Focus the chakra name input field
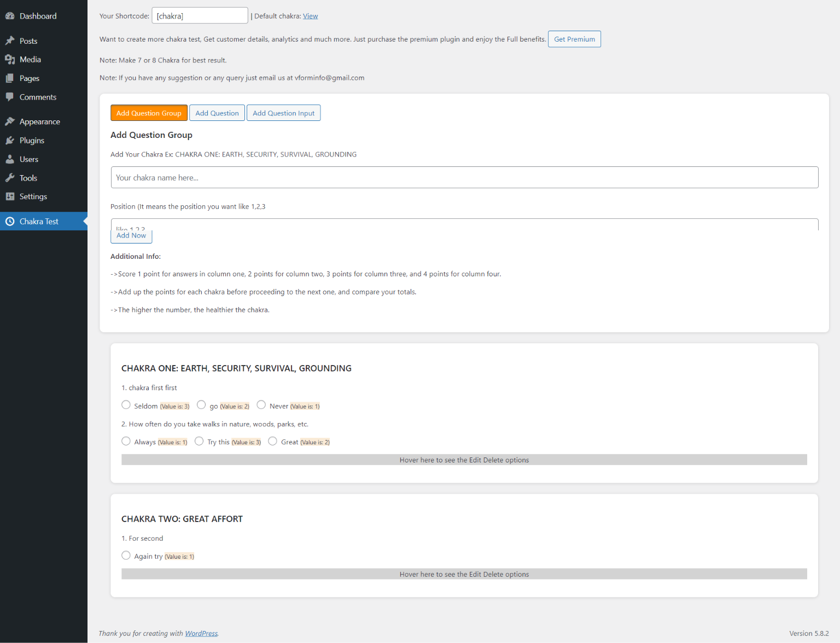 (464, 177)
